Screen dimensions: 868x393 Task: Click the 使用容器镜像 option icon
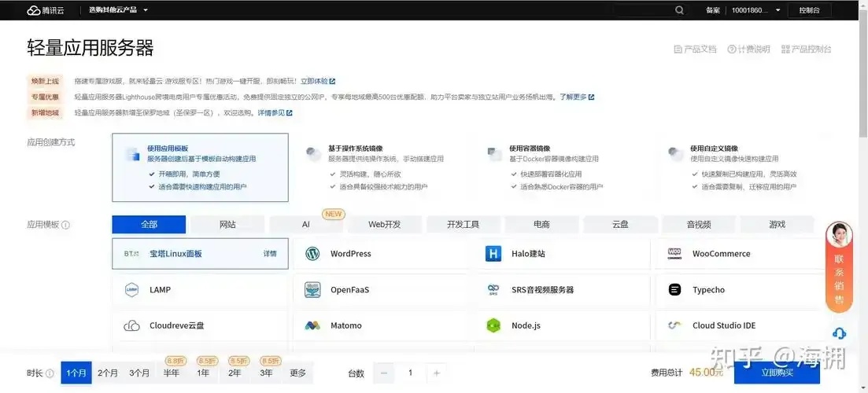tap(493, 154)
